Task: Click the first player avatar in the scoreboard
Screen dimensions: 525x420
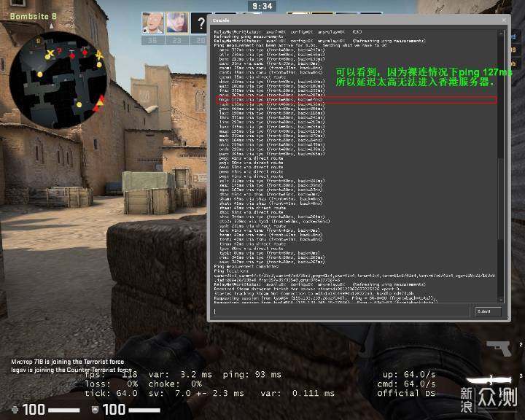Action: [x=152, y=23]
